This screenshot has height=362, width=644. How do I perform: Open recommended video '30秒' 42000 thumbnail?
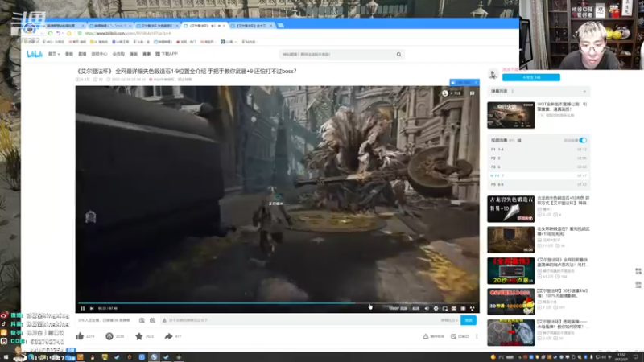tap(511, 302)
